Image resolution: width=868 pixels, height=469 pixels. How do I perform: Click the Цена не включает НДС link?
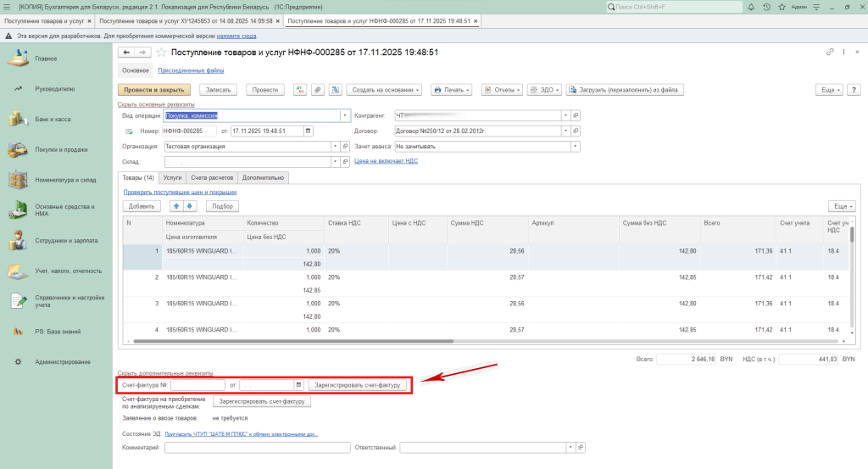(x=386, y=161)
